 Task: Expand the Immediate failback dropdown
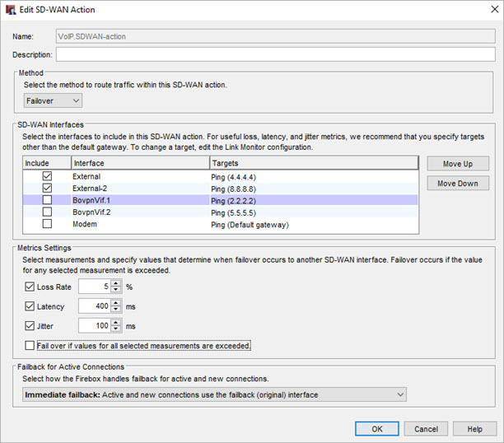coord(400,395)
